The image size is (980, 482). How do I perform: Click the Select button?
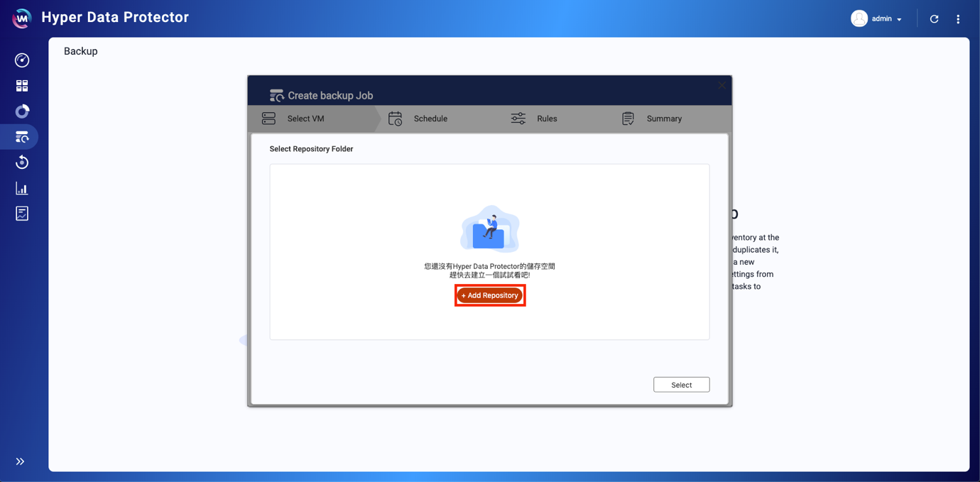click(682, 385)
